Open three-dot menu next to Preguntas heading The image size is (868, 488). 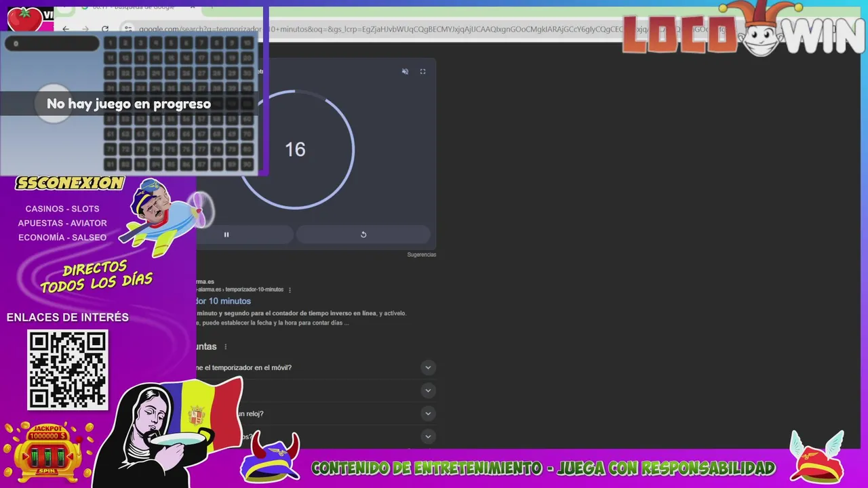click(x=226, y=347)
